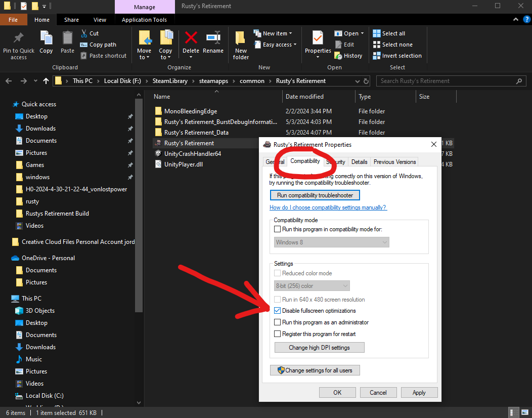This screenshot has height=418, width=532.
Task: Click the Rename icon
Action: 213,37
